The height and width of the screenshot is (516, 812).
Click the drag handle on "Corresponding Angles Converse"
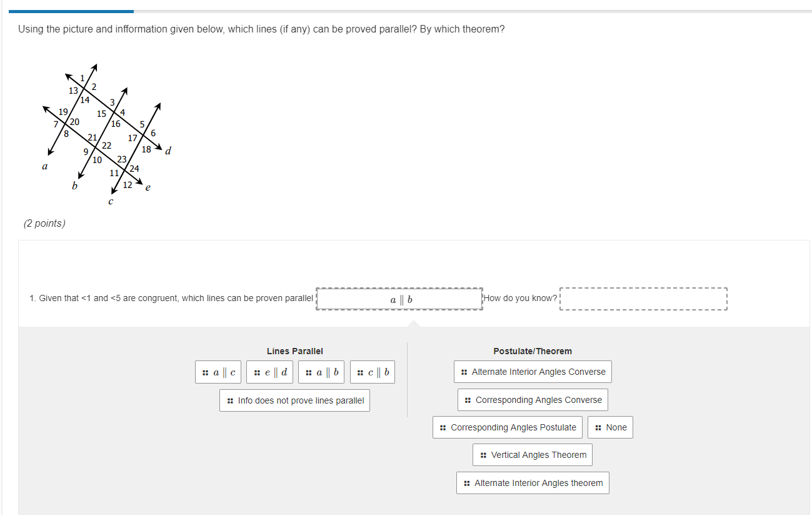tap(469, 399)
